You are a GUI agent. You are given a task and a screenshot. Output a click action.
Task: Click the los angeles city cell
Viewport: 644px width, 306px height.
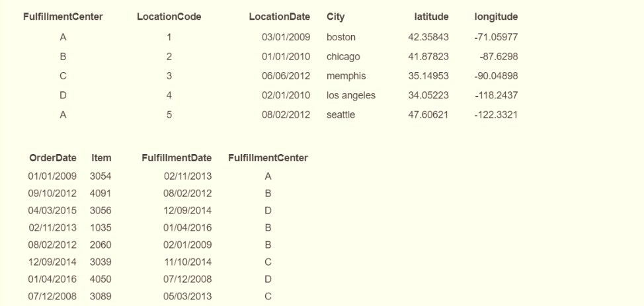tap(351, 95)
